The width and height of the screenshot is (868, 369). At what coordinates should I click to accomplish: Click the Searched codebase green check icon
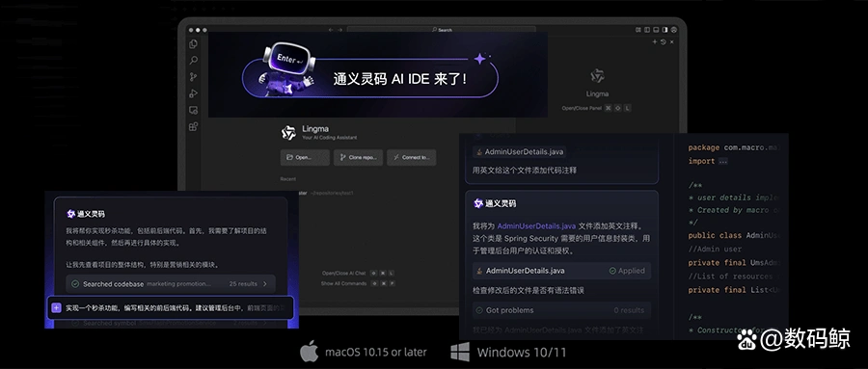click(x=74, y=284)
